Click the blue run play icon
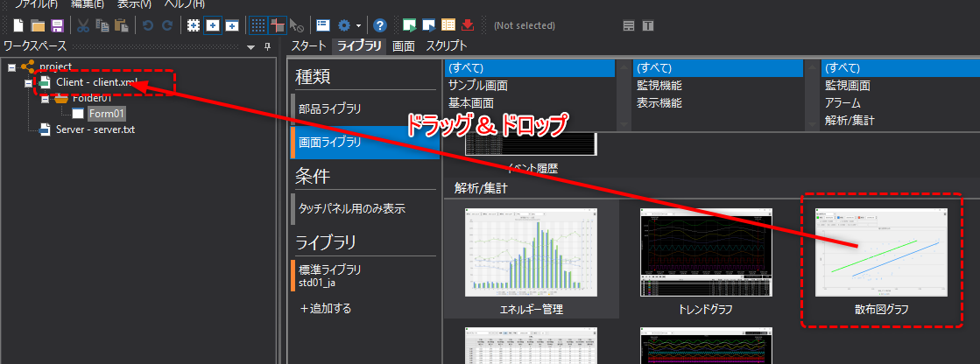This screenshot has height=364, width=980. coord(429,25)
